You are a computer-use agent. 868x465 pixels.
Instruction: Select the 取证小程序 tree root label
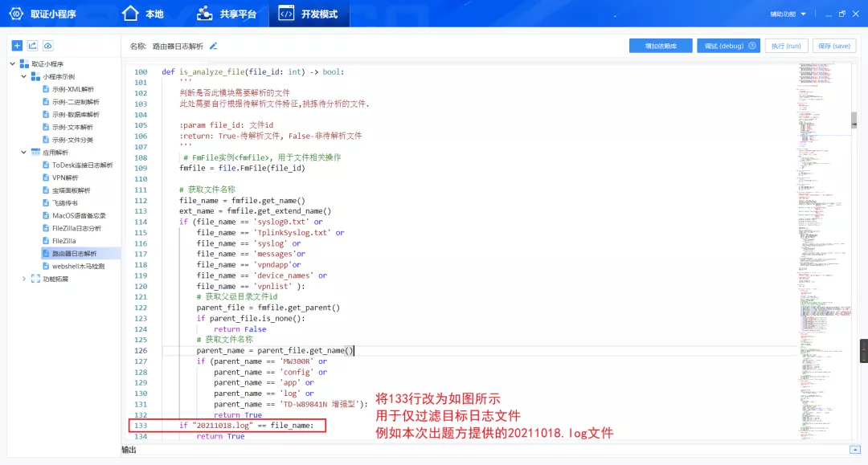click(x=47, y=64)
